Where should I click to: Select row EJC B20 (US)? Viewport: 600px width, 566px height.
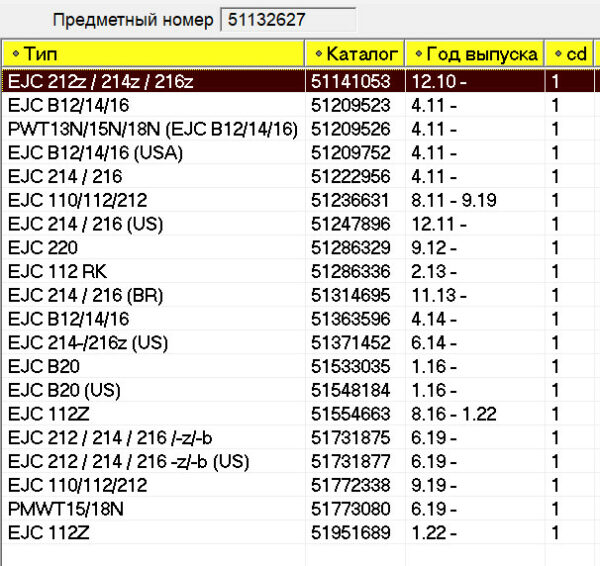coord(300,390)
